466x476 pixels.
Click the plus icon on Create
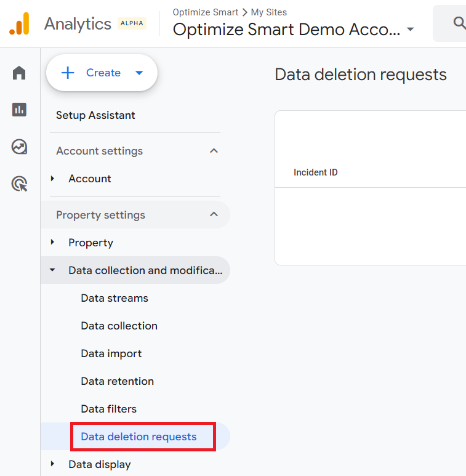tap(68, 73)
